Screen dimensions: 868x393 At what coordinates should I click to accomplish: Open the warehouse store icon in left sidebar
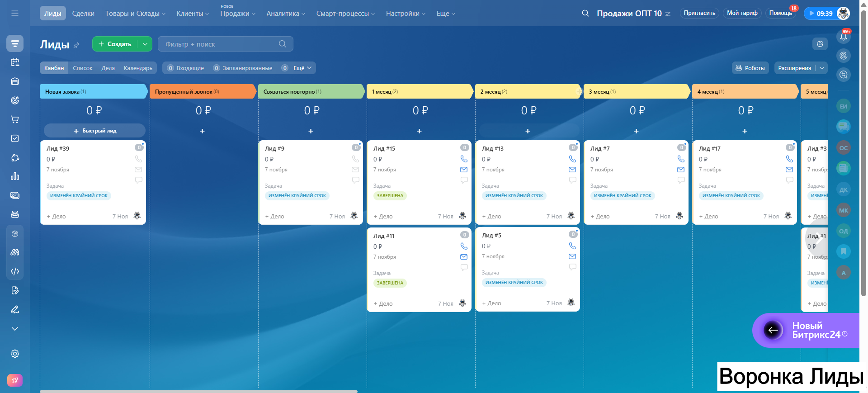pos(15,81)
